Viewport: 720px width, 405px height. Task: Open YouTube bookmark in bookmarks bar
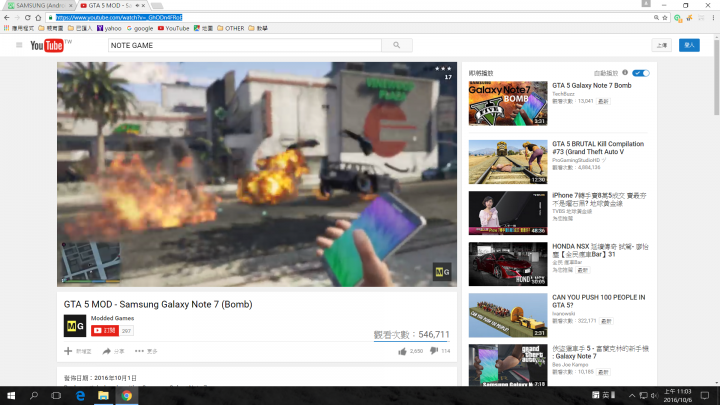174,28
